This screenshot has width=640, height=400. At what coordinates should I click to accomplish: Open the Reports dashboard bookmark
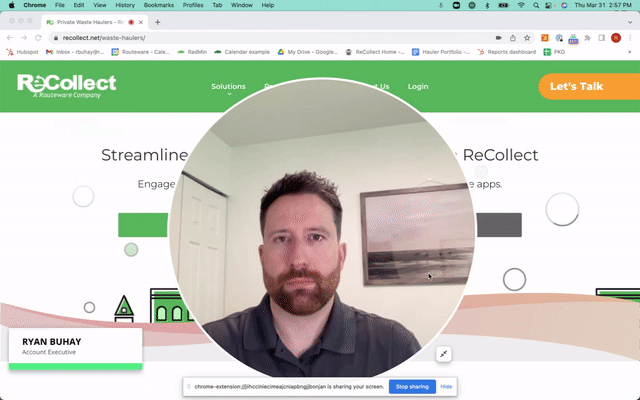[507, 52]
